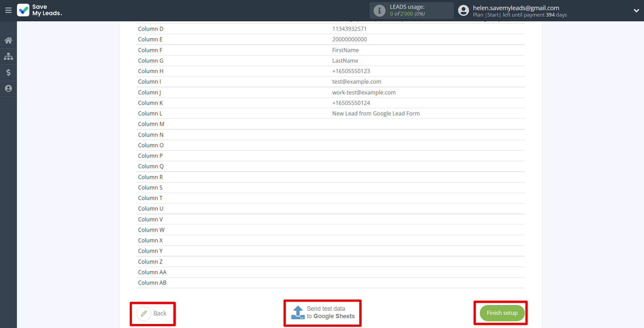Click the Save My Leads logo

(40, 10)
